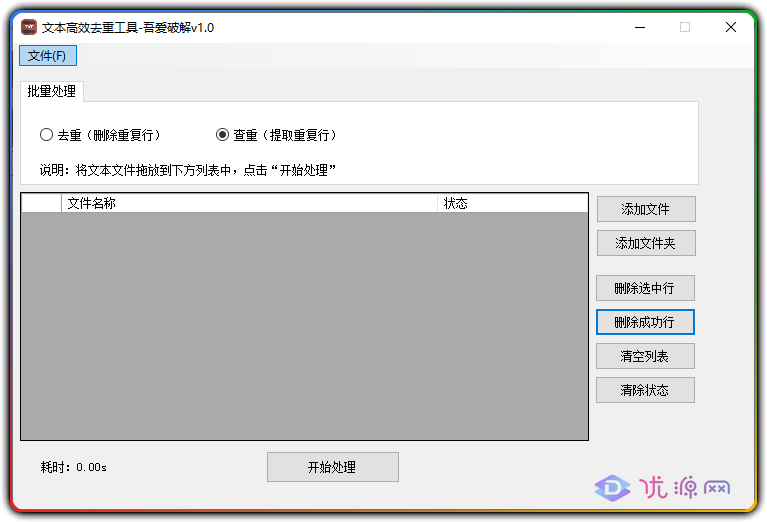The image size is (767, 522).
Task: Click 删除选中行 to remove selected rows
Action: click(x=645, y=288)
